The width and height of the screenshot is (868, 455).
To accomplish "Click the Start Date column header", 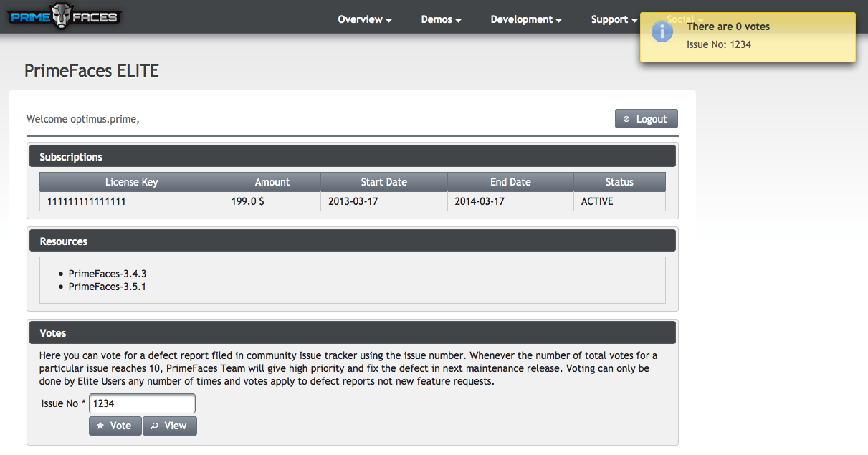I will click(x=384, y=182).
